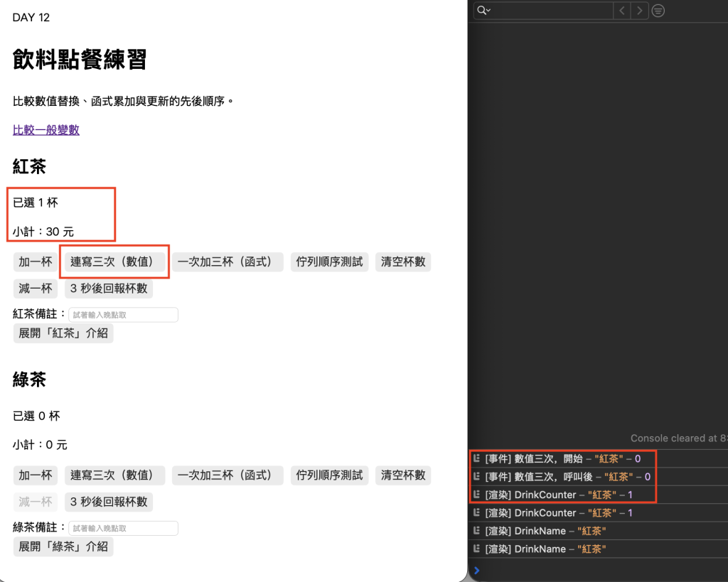
Task: Focus the 紅茶備註 note input
Action: tap(123, 315)
